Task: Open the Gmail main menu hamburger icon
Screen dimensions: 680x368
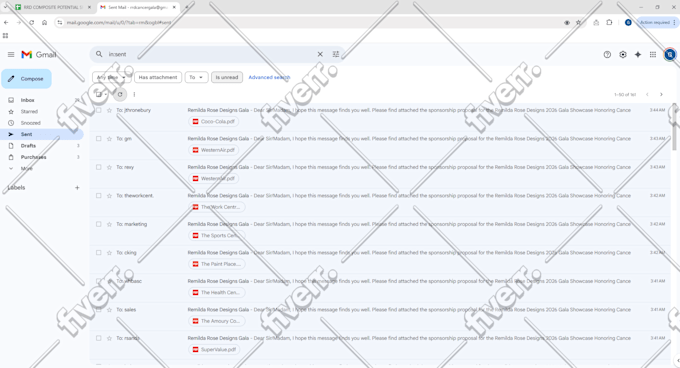Action: pyautogui.click(x=11, y=55)
